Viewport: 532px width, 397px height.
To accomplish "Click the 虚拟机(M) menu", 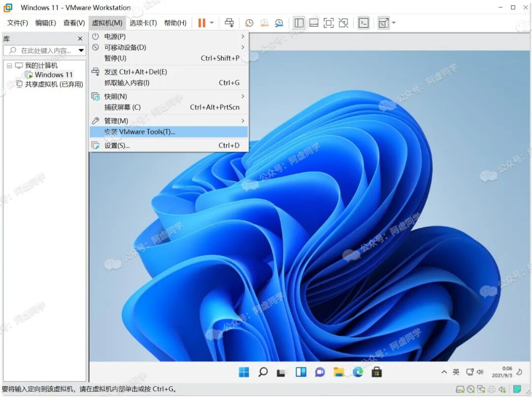I will coord(107,23).
